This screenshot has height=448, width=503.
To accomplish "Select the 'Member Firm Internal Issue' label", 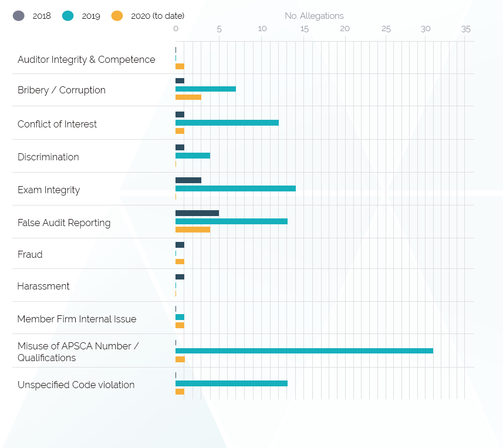I will tap(77, 319).
